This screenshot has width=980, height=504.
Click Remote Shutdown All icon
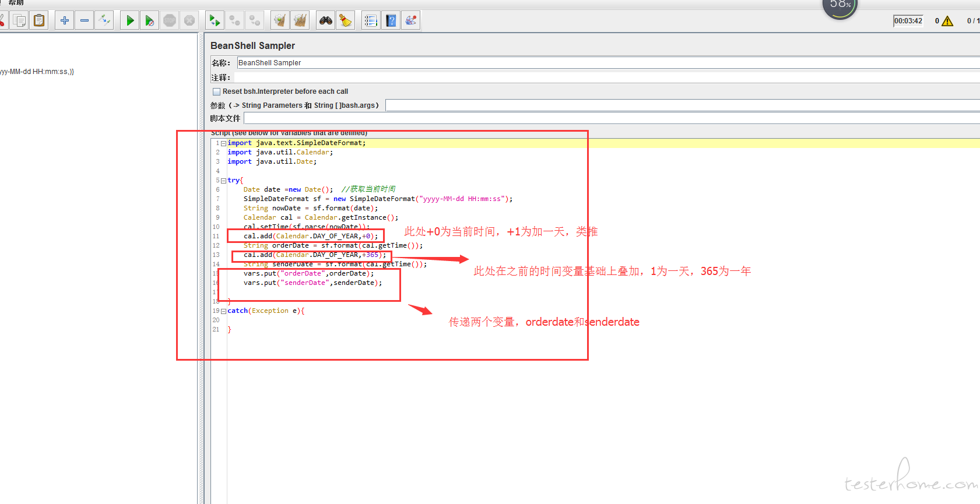(255, 20)
